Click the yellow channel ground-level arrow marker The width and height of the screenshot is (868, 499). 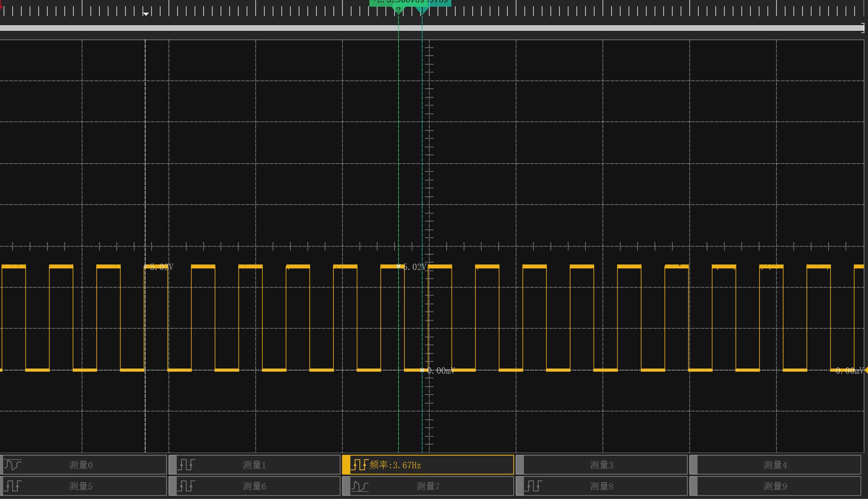pyautogui.click(x=866, y=370)
